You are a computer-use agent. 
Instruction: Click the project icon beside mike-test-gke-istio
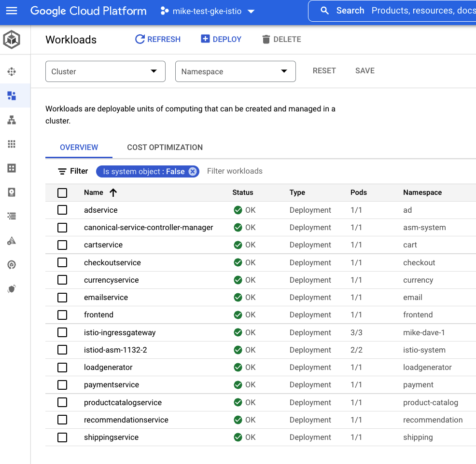[x=165, y=11]
